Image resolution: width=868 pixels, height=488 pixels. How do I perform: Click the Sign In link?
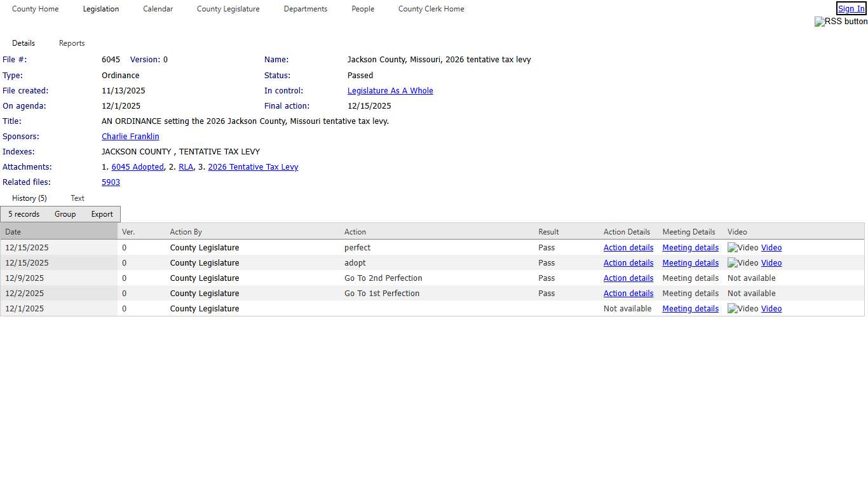click(x=851, y=9)
